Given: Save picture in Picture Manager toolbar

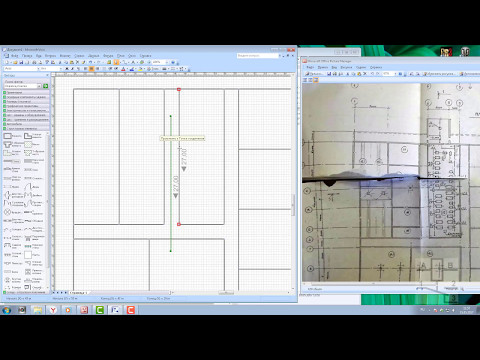Looking at the screenshot, I should click(x=329, y=74).
